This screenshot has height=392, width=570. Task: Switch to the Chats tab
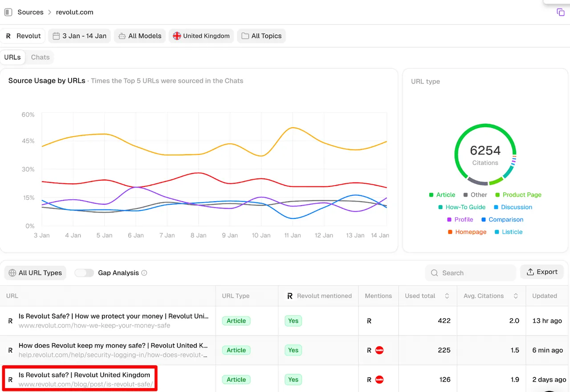pyautogui.click(x=40, y=57)
